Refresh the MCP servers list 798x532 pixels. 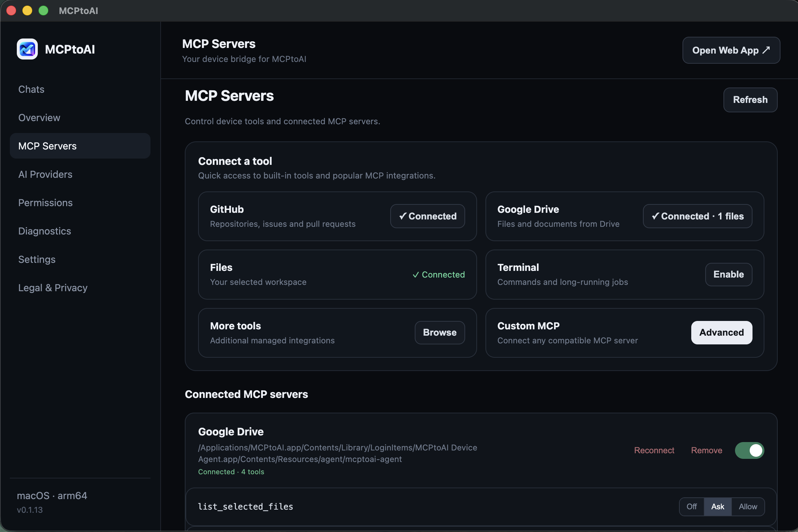tap(750, 100)
